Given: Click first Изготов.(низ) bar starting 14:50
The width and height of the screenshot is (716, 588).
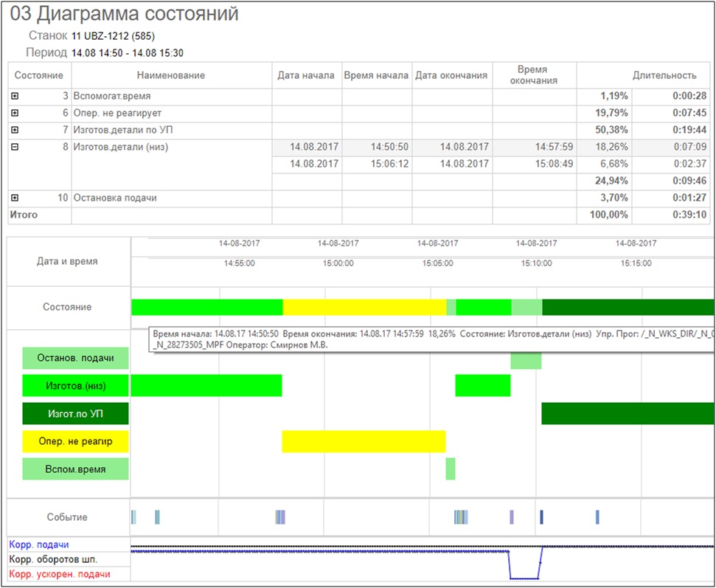Looking at the screenshot, I should (206, 386).
